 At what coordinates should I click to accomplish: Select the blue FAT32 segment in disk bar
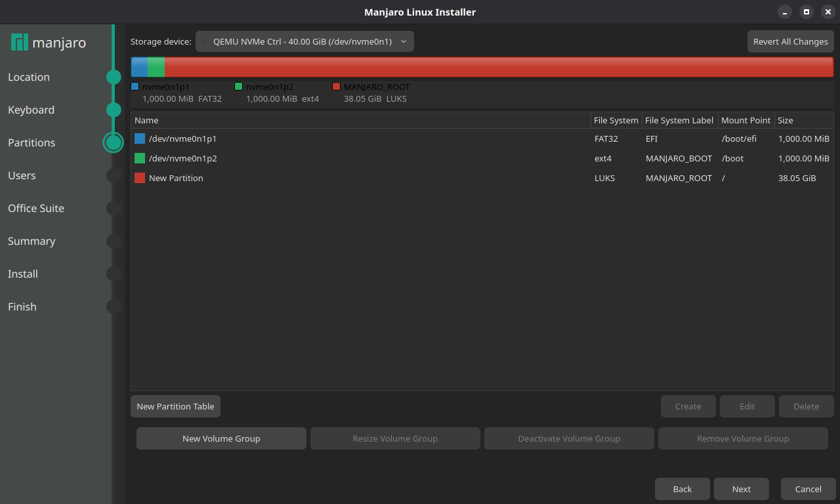pyautogui.click(x=139, y=68)
